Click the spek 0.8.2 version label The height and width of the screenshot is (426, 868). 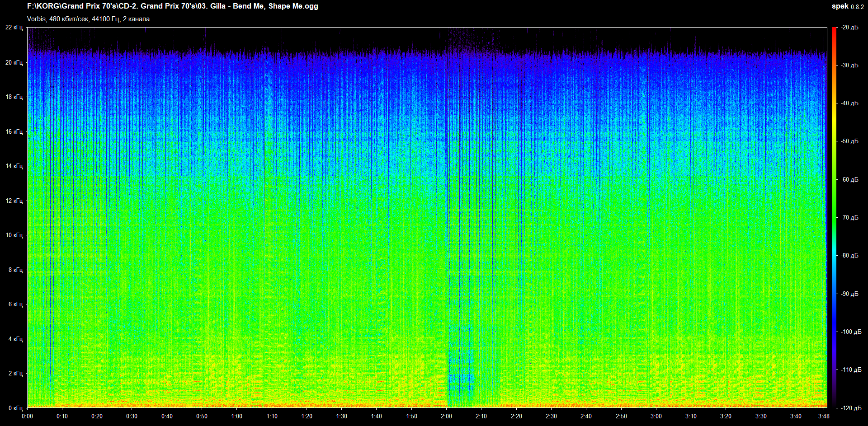point(847,6)
